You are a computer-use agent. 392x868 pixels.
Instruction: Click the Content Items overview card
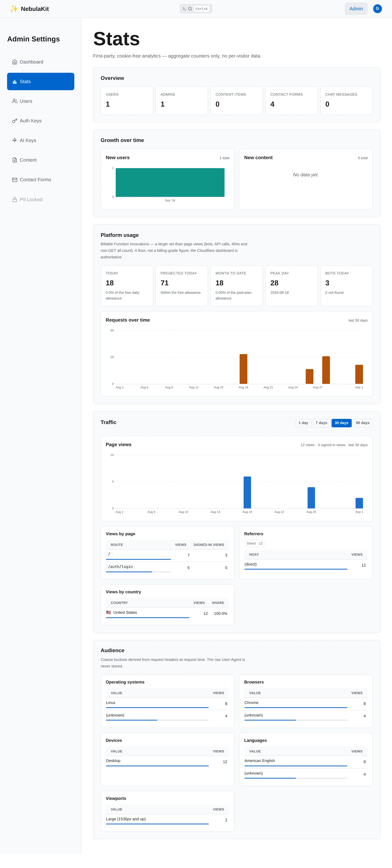[237, 100]
